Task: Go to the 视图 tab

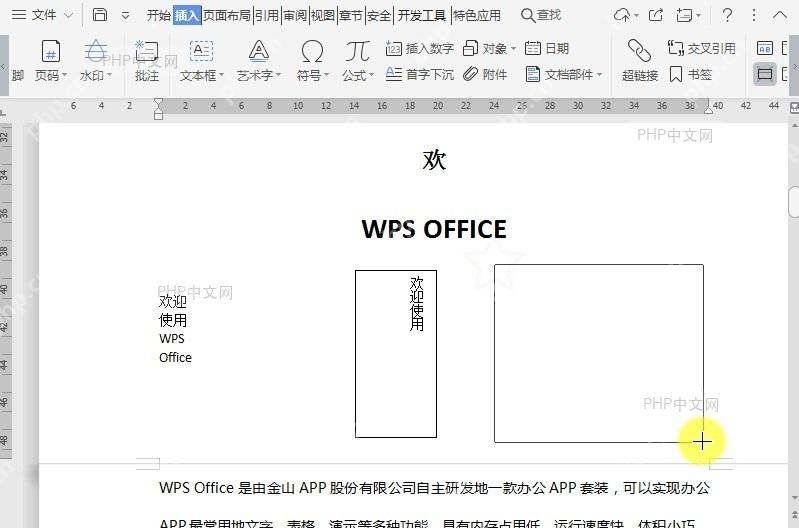Action: (323, 15)
